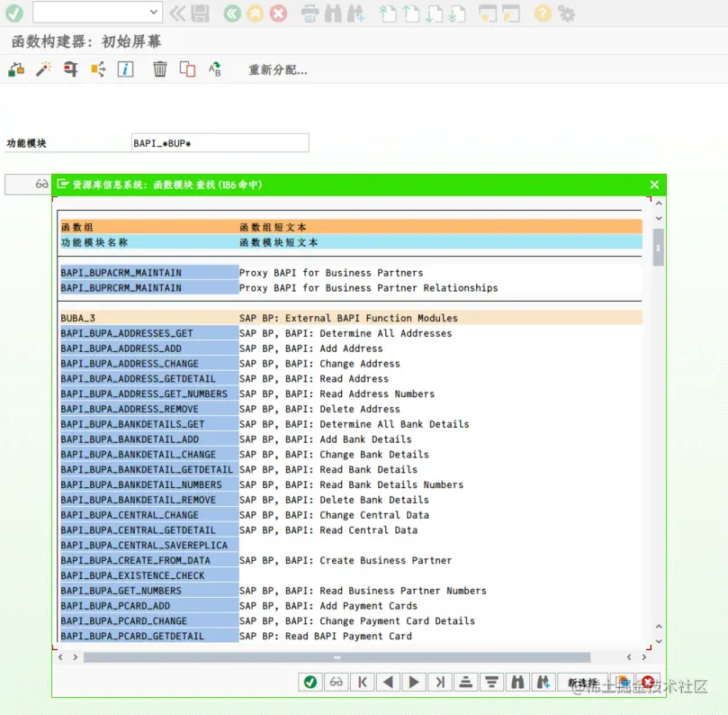Select BAPI_BUPA_CREATE_FROM_DATA module
Screen dimensions: 728x715
[x=149, y=560]
